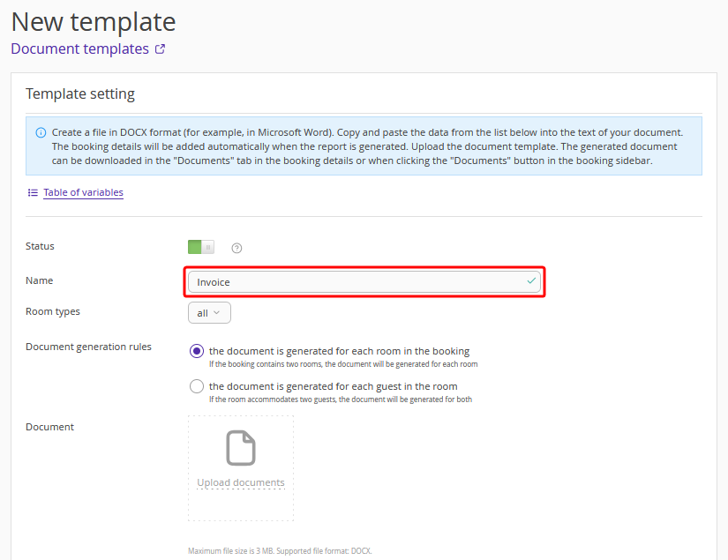Focus the Name input containing Invoice
Viewport: 728px width, 560px height.
pyautogui.click(x=353, y=282)
